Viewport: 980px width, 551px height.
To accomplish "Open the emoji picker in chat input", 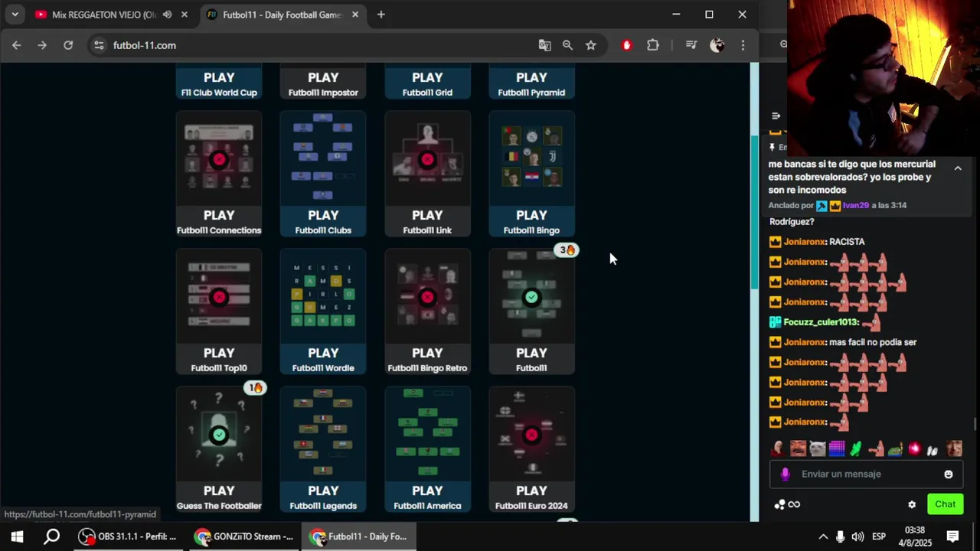I will point(949,474).
